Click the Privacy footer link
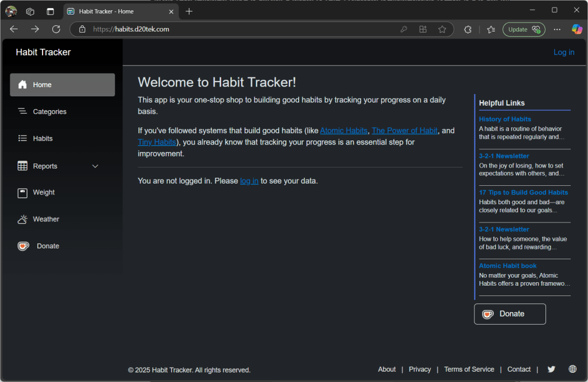The width and height of the screenshot is (588, 382). 420,369
